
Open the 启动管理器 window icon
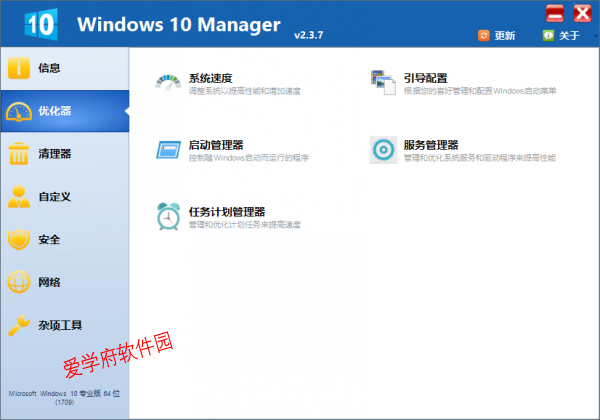(x=168, y=149)
